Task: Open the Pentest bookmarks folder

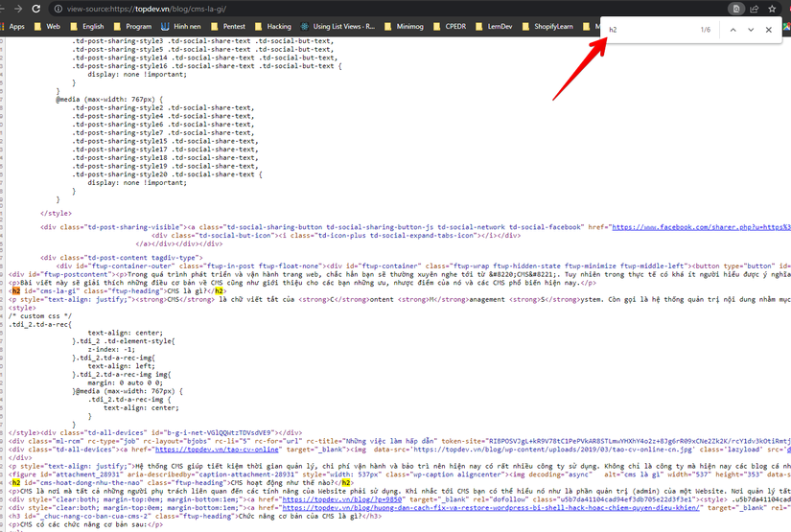Action: pyautogui.click(x=228, y=26)
